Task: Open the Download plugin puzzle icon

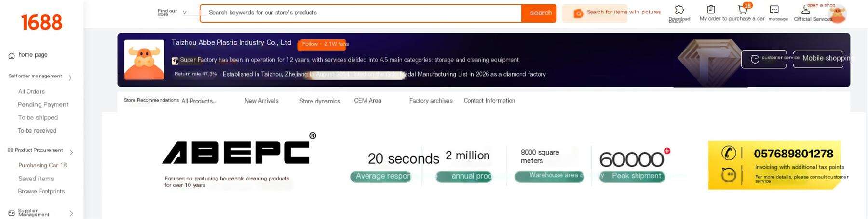Action: click(x=679, y=10)
